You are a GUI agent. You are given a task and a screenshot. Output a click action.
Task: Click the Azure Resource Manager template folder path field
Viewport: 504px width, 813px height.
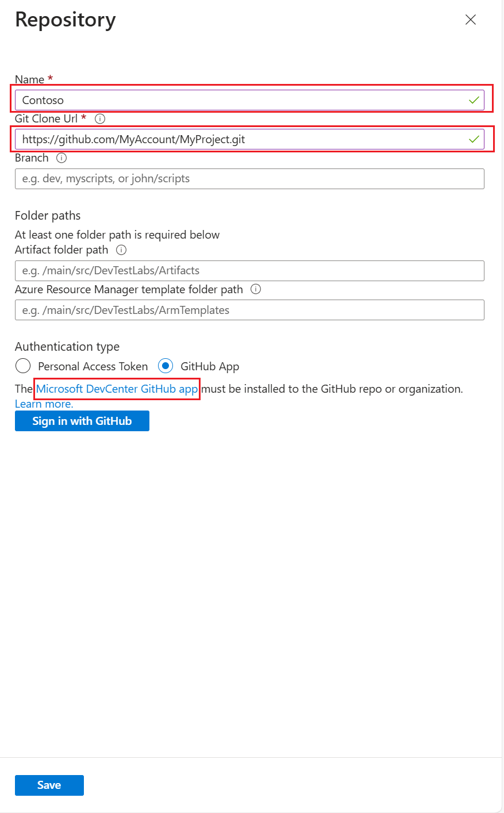pos(250,310)
